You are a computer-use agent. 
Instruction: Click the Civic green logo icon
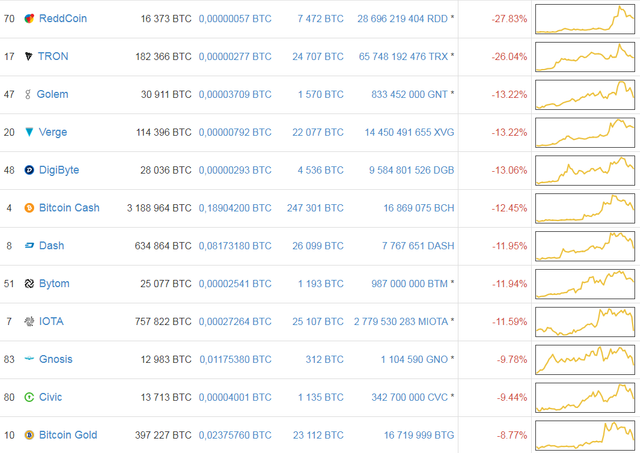pos(29,397)
